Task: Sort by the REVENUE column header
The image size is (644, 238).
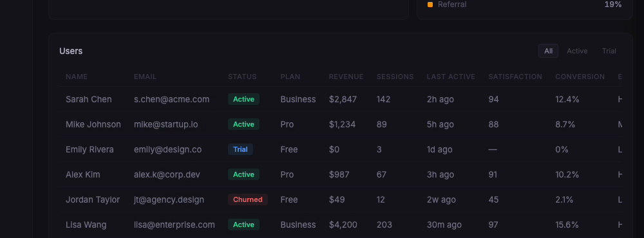Action: coord(346,77)
